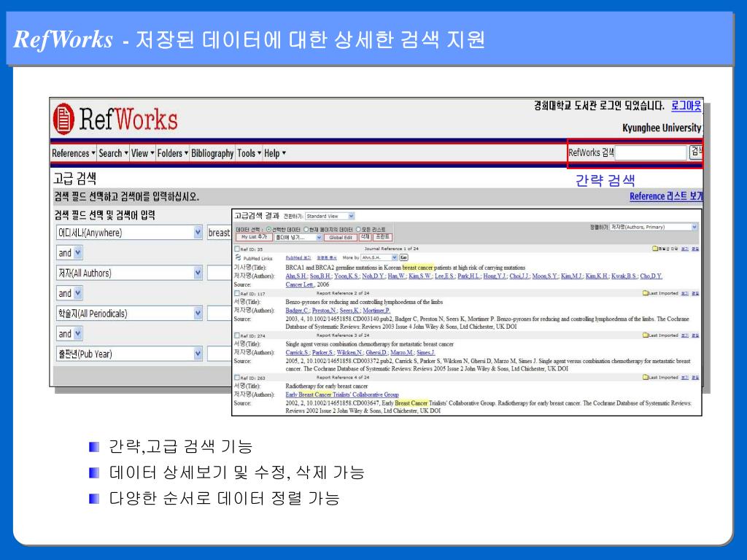Select the 모든 리스트 radio button
Image resolution: width=747 pixels, height=560 pixels.
pos(359,229)
